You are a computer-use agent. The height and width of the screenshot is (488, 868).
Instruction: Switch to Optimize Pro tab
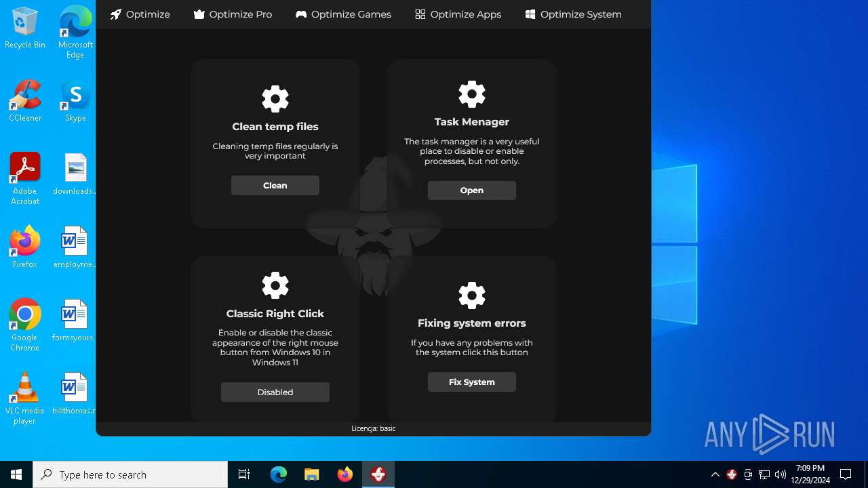click(233, 14)
